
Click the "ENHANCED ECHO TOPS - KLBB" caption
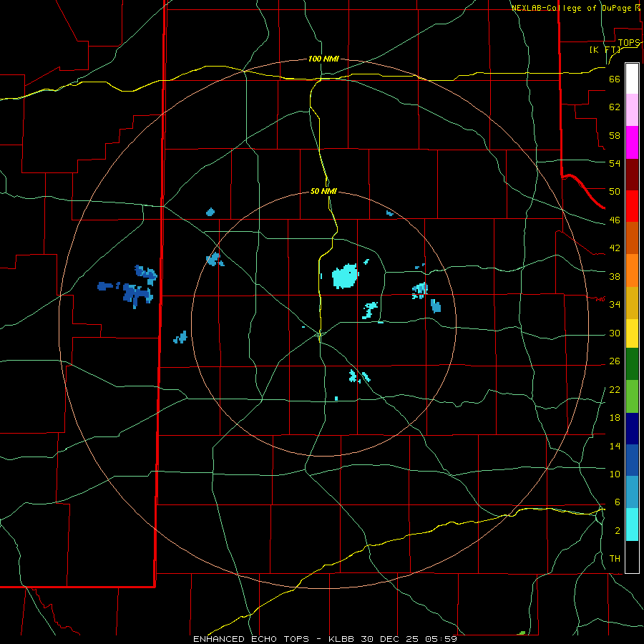click(275, 639)
